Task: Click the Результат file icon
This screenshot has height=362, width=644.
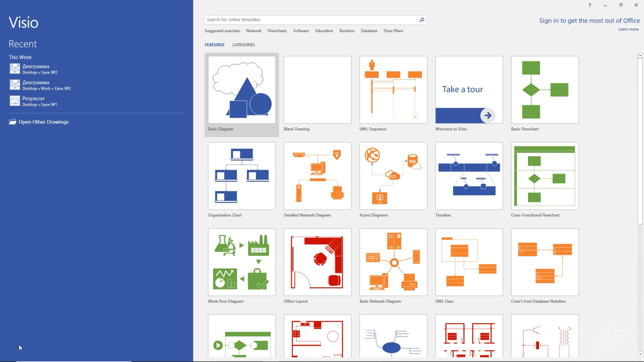Action: pos(15,101)
